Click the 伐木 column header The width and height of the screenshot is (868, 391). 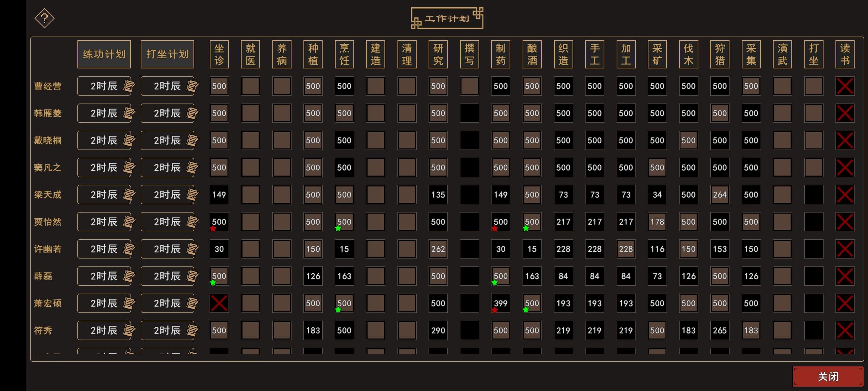pos(688,54)
